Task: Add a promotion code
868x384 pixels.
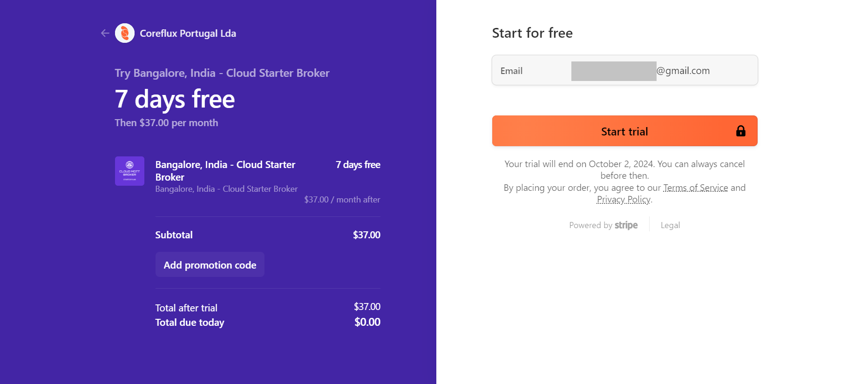Action: [x=210, y=264]
